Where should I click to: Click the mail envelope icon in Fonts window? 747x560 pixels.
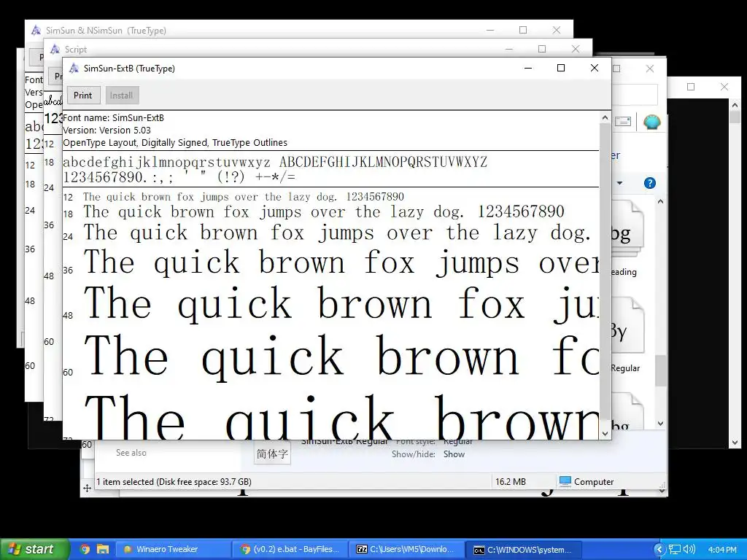(x=623, y=122)
